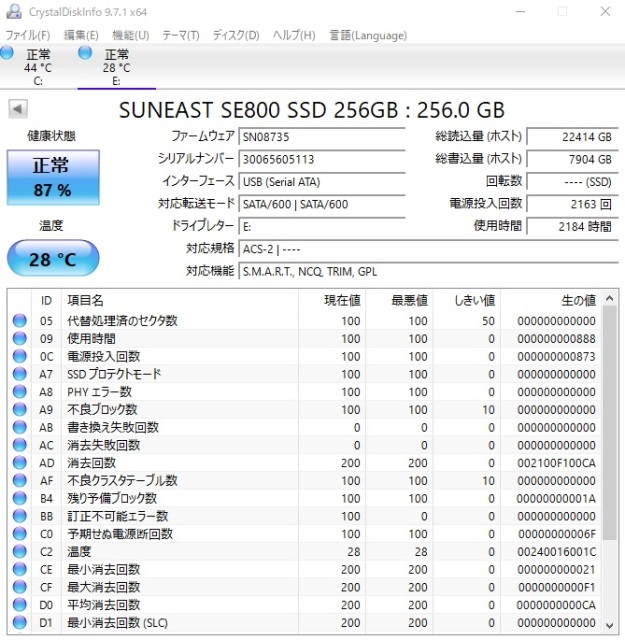
Task: Click the power on hours value 2184 時間
Action: tap(572, 226)
